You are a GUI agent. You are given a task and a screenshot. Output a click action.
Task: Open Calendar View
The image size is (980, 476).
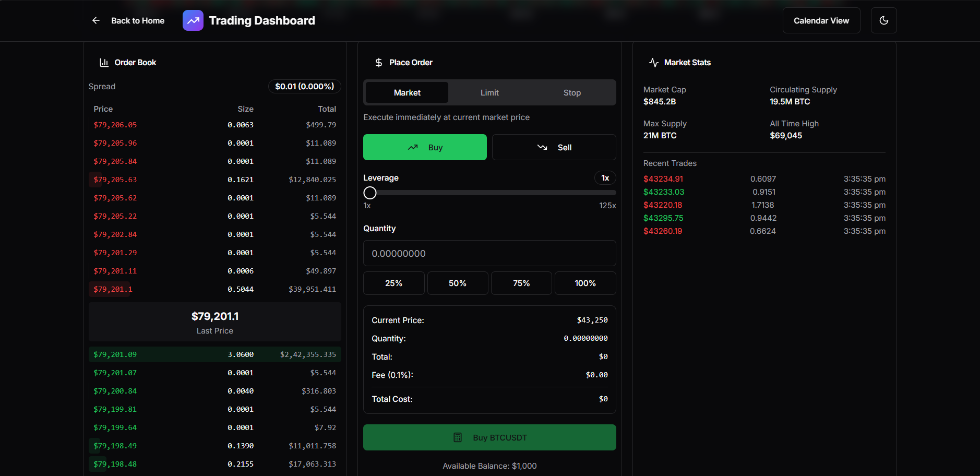(821, 20)
